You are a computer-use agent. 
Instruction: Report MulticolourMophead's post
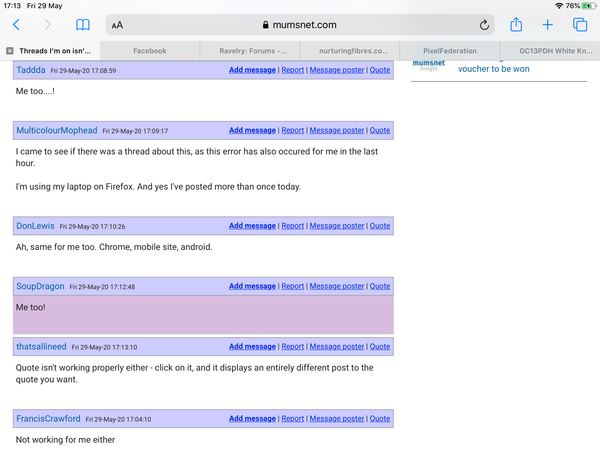(x=293, y=130)
